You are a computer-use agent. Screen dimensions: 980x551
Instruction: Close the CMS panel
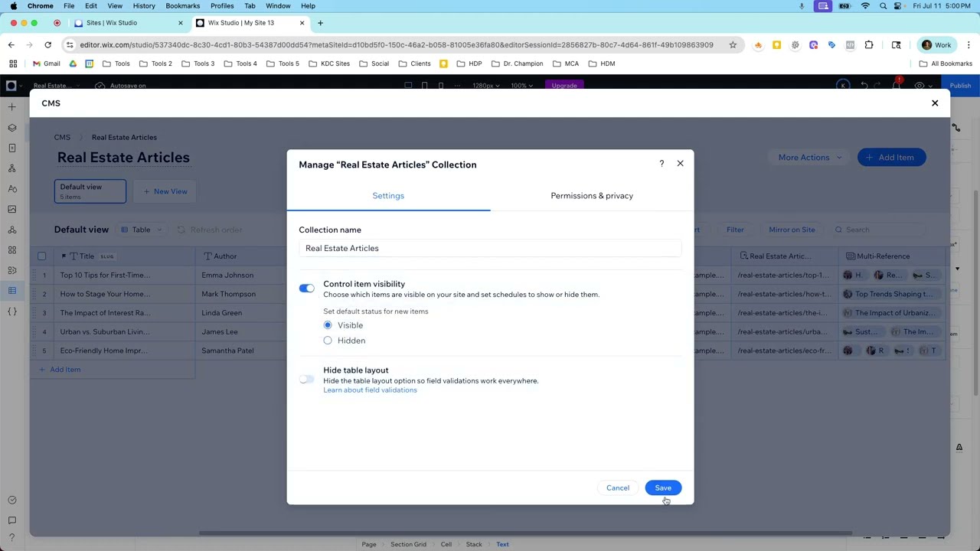tap(935, 103)
